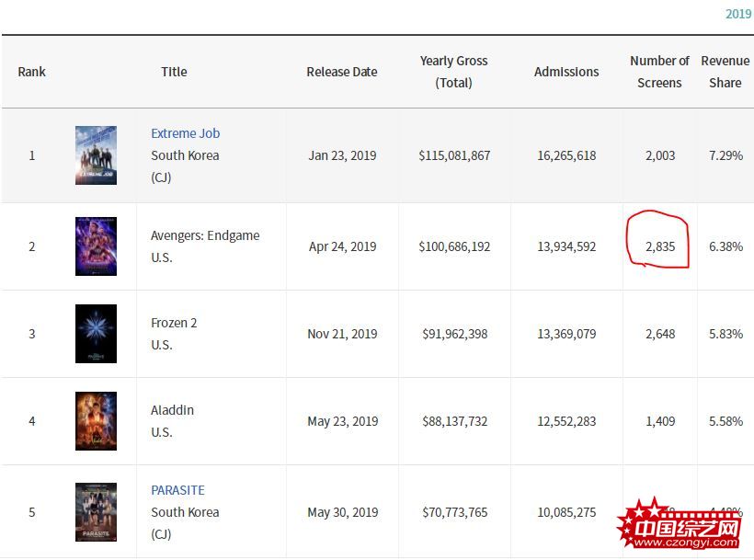Click the Release Date column header

pos(342,72)
